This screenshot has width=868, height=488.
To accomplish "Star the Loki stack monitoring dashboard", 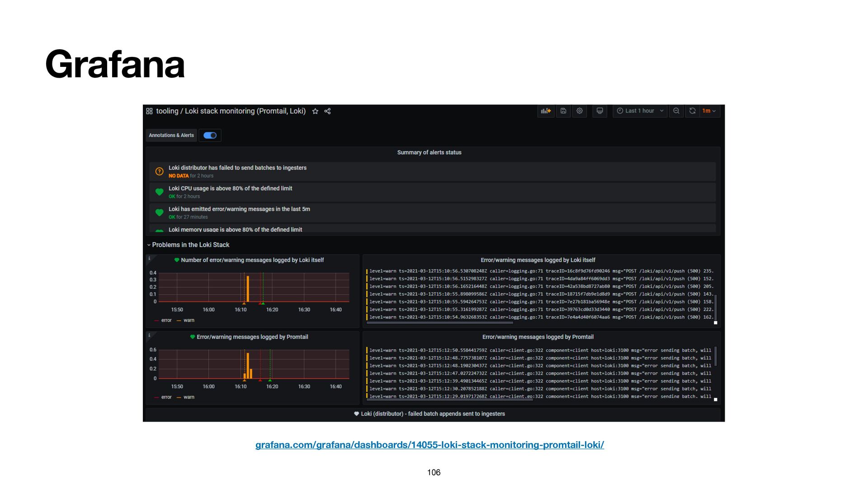I will (x=315, y=111).
